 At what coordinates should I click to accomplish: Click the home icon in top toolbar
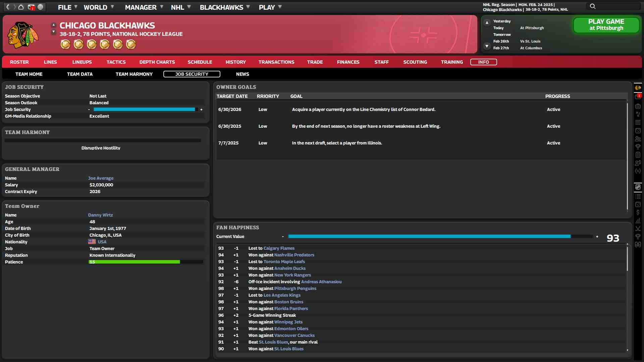[x=21, y=7]
